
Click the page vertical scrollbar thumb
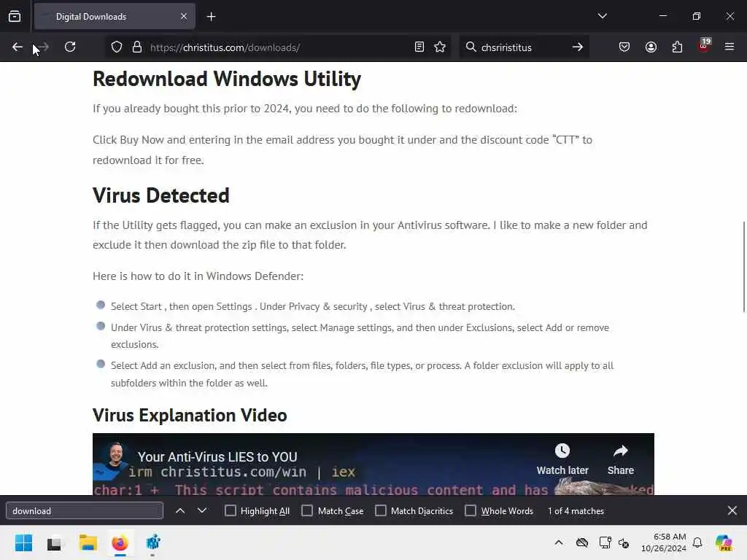coord(743,267)
